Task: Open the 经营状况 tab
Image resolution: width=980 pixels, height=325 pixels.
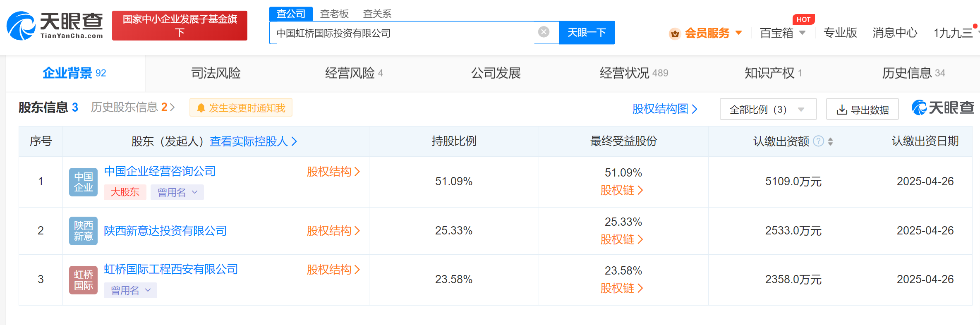Action: pyautogui.click(x=634, y=73)
